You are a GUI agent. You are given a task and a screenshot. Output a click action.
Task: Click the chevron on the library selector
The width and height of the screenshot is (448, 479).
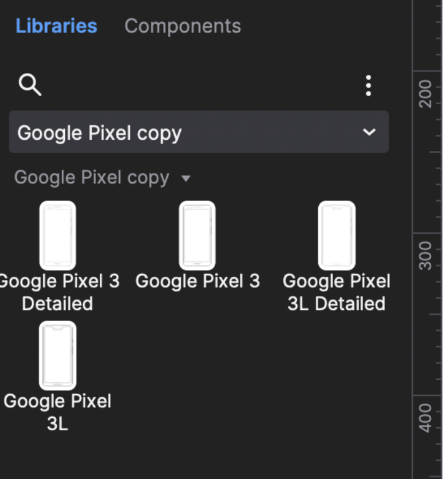coord(369,132)
